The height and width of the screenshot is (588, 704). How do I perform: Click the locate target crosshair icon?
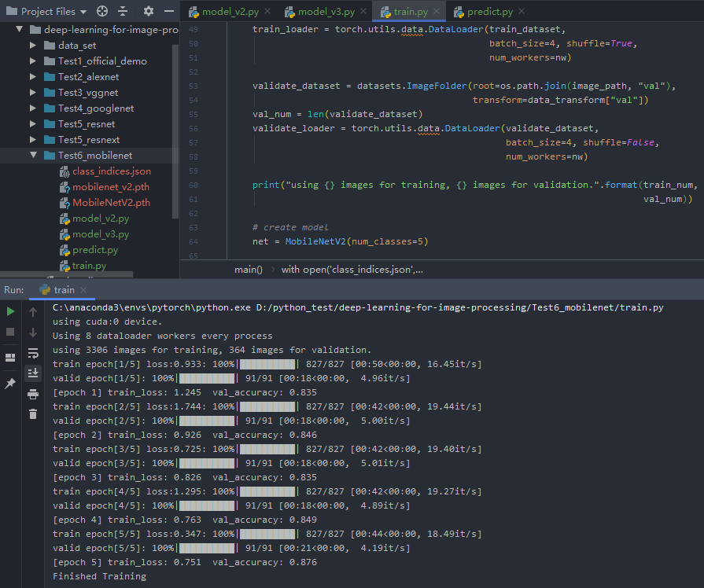[x=102, y=12]
